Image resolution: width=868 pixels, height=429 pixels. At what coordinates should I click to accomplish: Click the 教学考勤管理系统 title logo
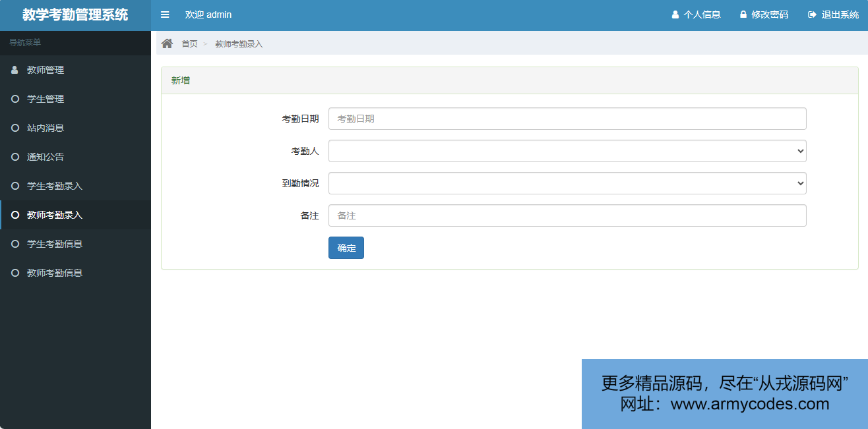pyautogui.click(x=75, y=14)
